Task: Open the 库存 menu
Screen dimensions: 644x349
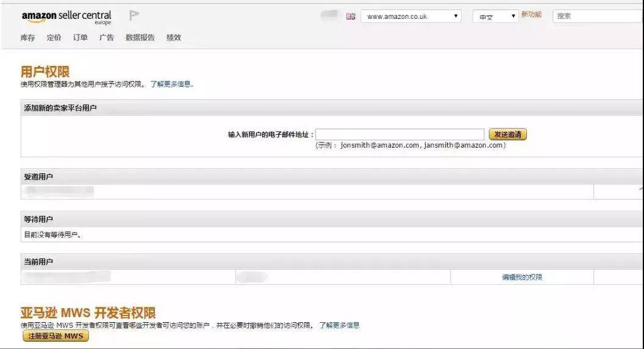Action: [x=27, y=37]
